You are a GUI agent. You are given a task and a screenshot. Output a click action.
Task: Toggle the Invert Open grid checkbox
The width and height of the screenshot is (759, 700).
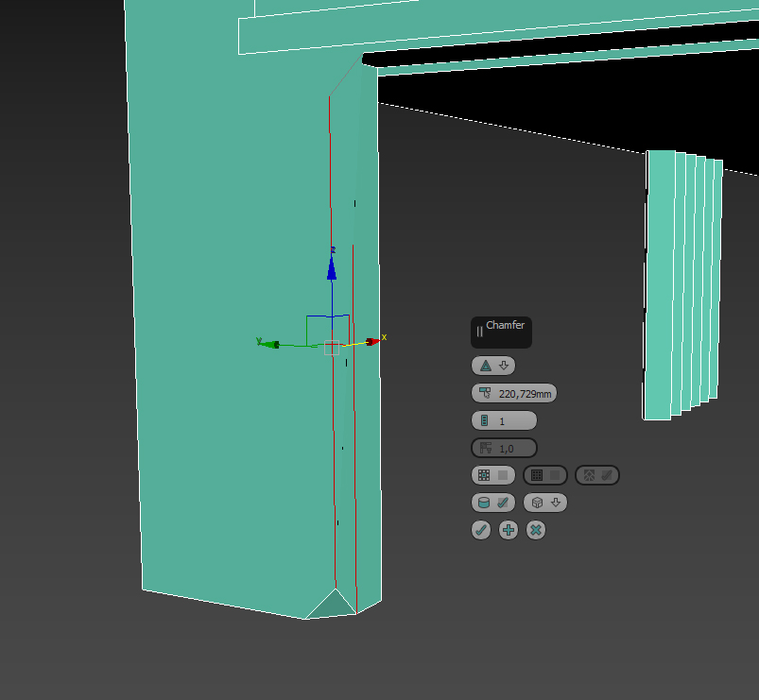[545, 475]
